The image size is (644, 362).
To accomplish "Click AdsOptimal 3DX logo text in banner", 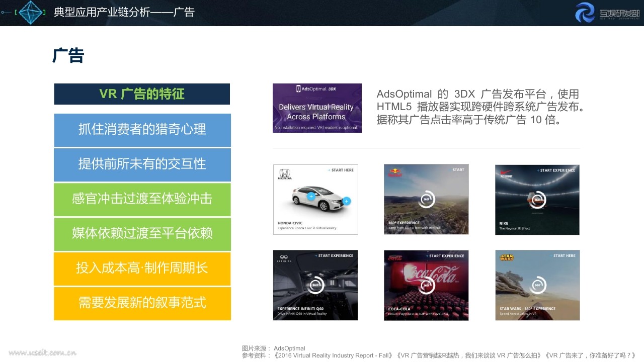I will (316, 89).
